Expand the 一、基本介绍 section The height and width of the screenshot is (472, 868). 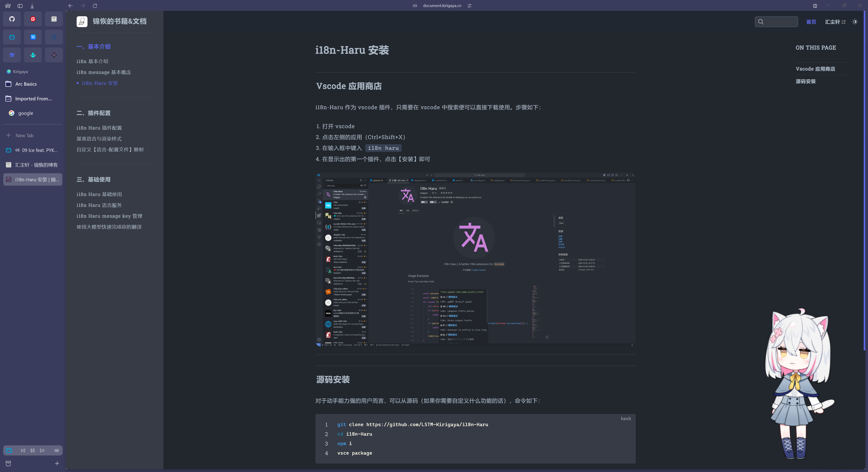[94, 47]
